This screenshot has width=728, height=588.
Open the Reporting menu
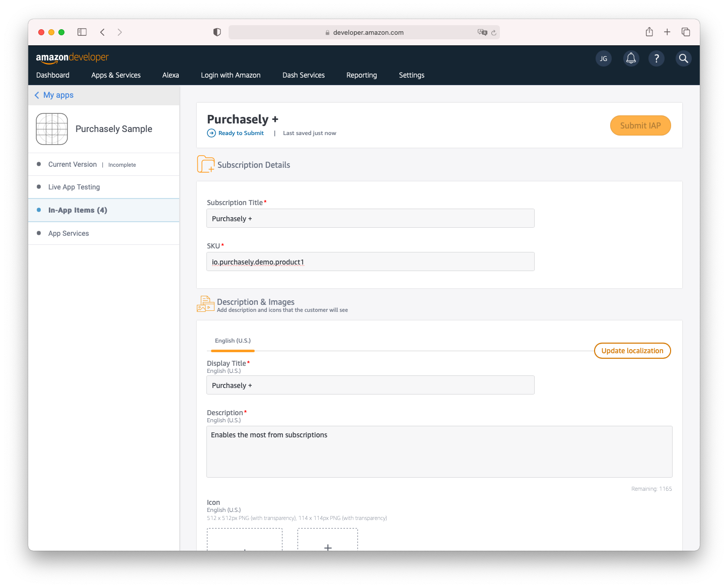[x=361, y=75]
